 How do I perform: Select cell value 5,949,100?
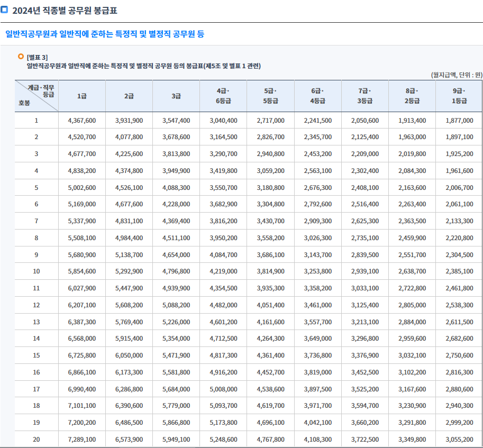(176, 440)
